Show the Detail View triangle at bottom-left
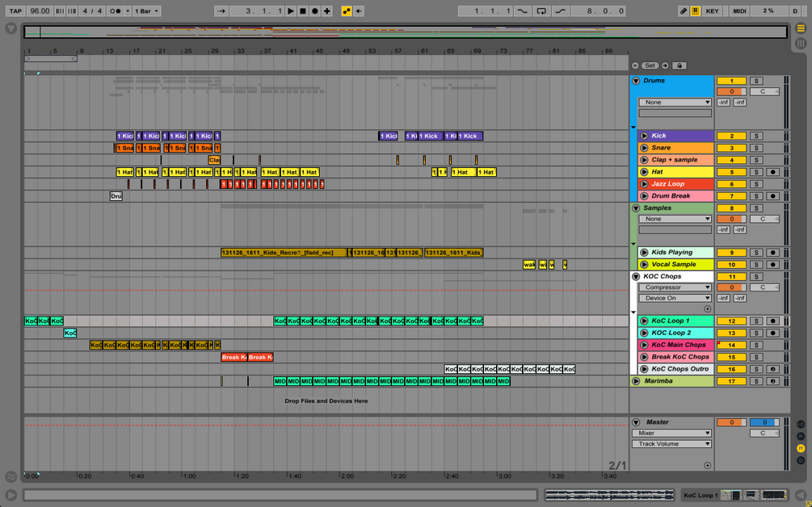The width and height of the screenshot is (812, 507). pyautogui.click(x=11, y=495)
